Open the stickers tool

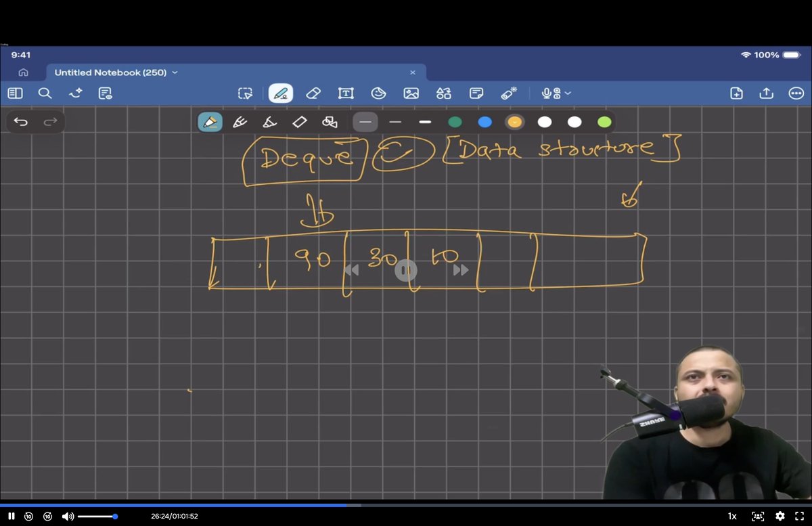pyautogui.click(x=378, y=93)
